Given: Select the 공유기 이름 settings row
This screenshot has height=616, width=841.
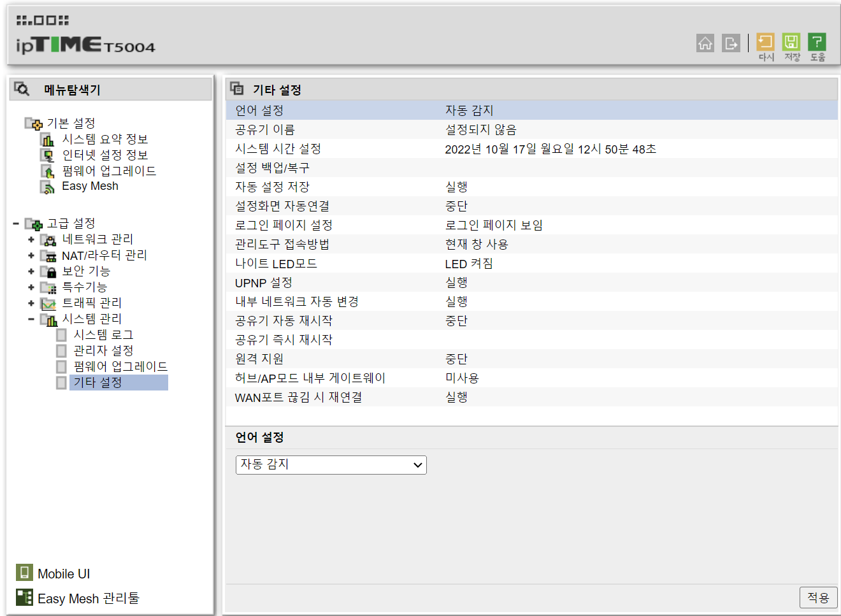Looking at the screenshot, I should click(531, 129).
